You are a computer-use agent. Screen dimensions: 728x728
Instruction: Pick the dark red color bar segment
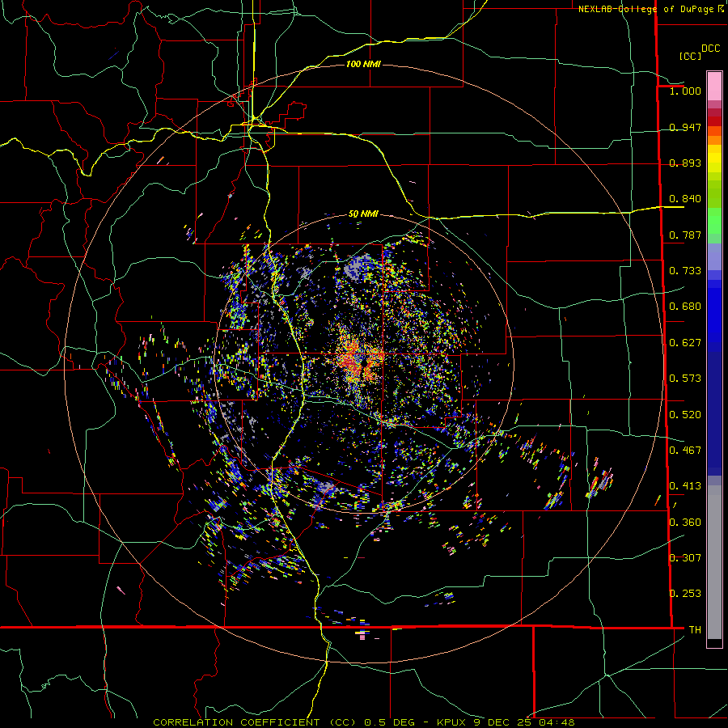714,121
